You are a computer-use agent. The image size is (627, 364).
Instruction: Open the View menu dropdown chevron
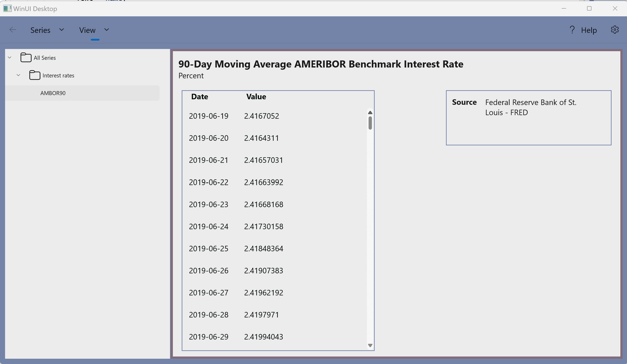tap(106, 30)
